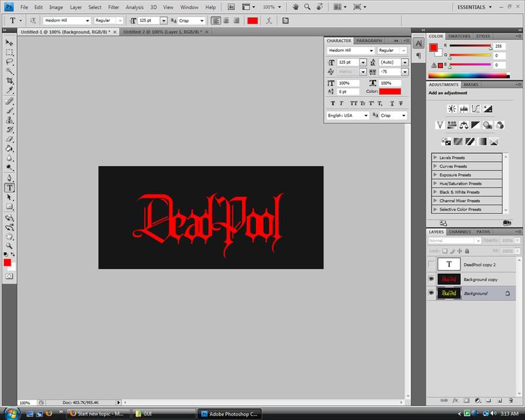Select the Crop tool
The image size is (525, 420).
coord(9,80)
